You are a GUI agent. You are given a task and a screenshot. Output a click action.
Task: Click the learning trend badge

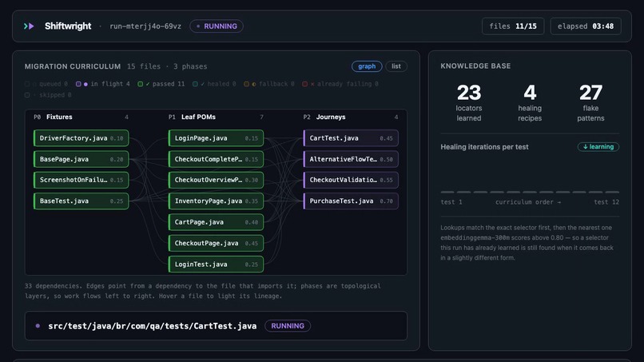[x=598, y=147]
